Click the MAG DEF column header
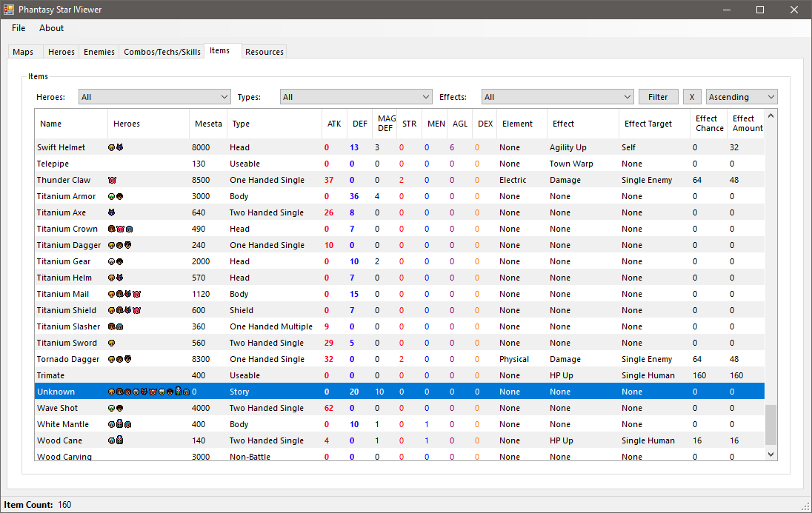The height and width of the screenshot is (513, 812). click(385, 124)
